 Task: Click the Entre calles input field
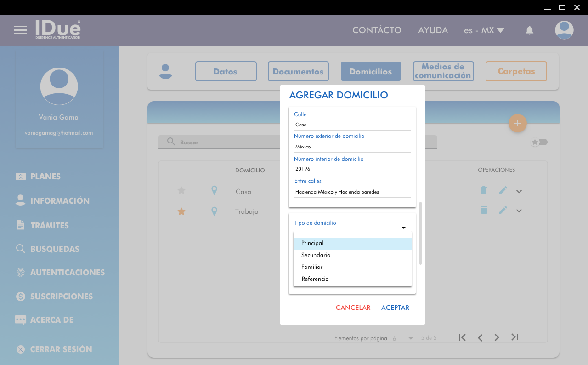[352, 192]
